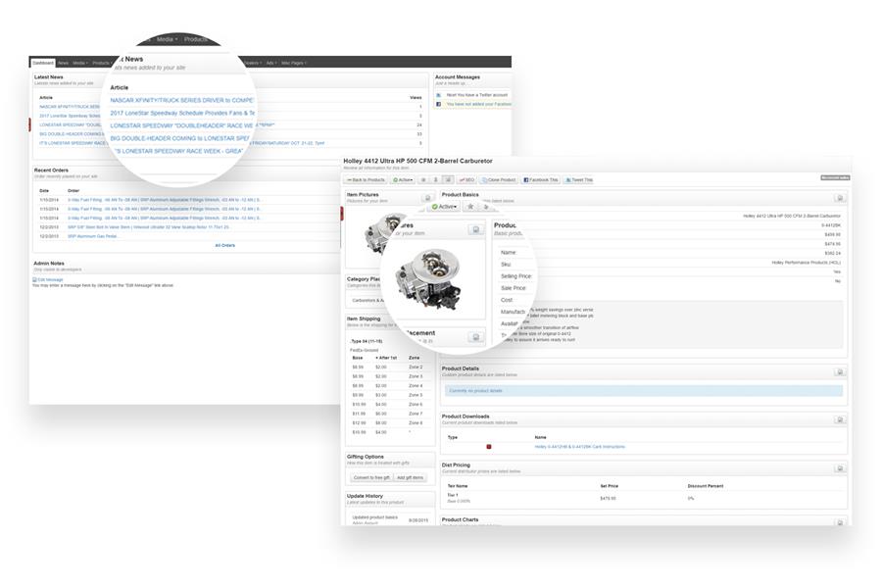Open the Dashboard tab in the nav bar
882x588 pixels.
(x=43, y=63)
